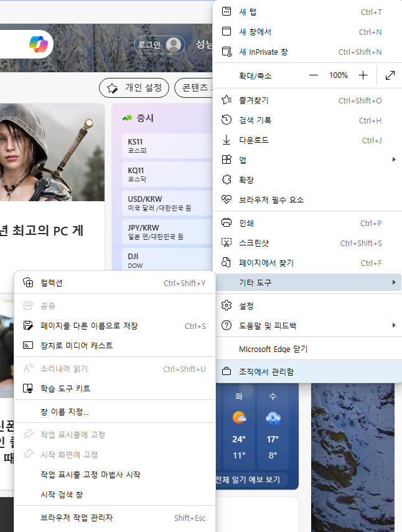Select 작업 표시줄 고정 마법사 시작
Screen dimensions: 402x532
click(x=115, y=475)
